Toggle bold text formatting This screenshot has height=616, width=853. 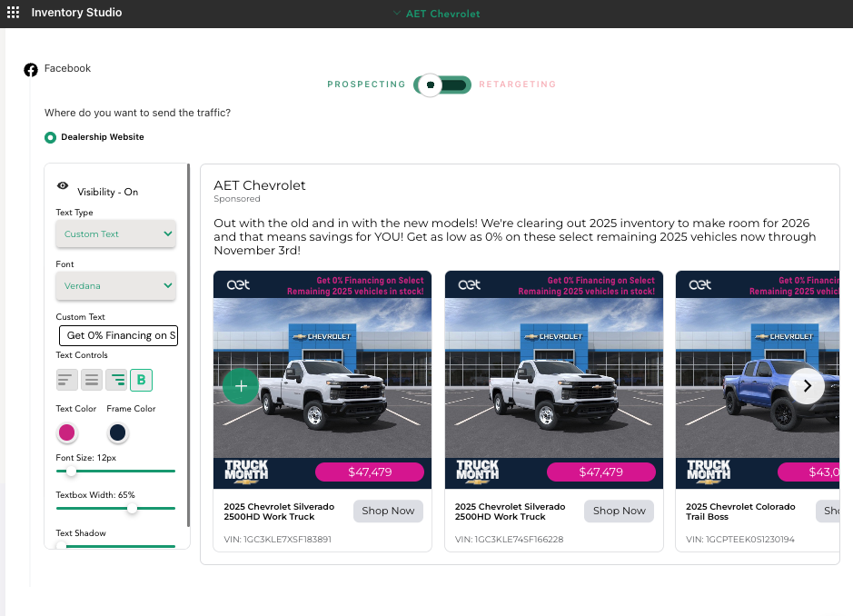point(142,380)
